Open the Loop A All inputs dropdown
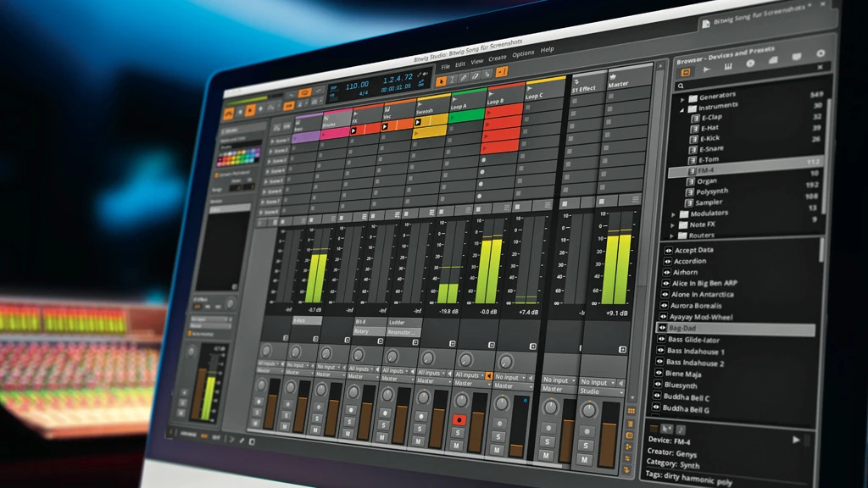 coord(468,375)
